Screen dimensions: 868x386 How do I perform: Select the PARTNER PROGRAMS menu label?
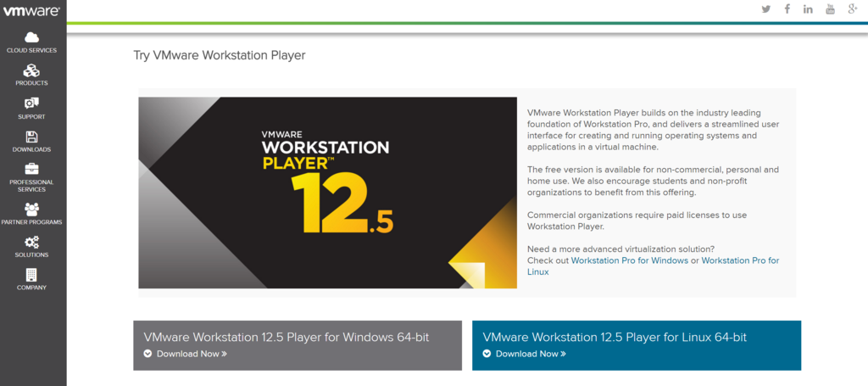31,222
